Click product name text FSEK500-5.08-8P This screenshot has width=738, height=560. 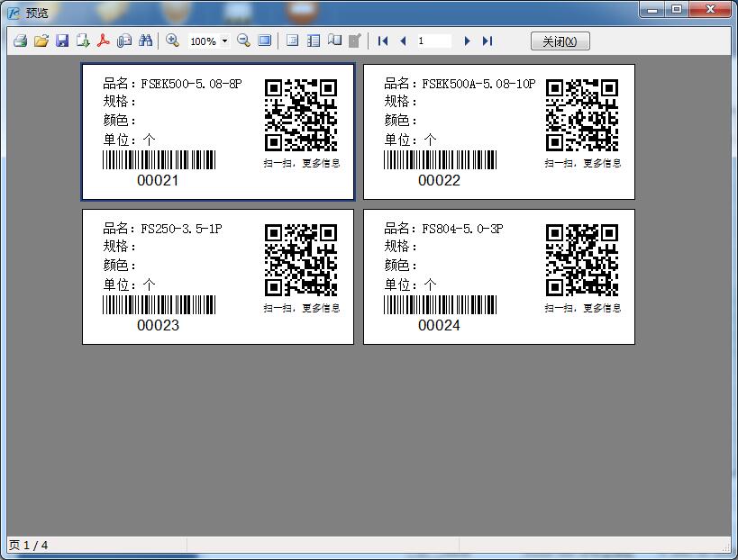192,84
